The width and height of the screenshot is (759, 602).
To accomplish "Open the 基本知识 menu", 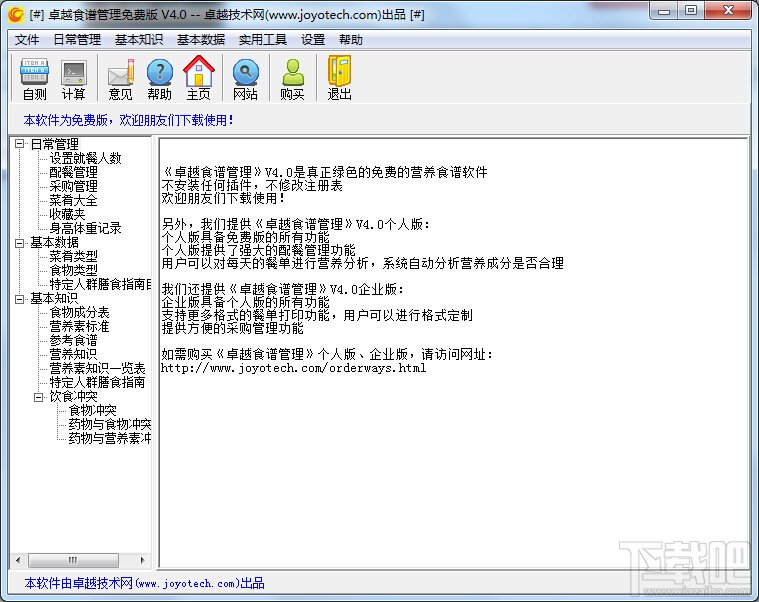I will coord(139,40).
